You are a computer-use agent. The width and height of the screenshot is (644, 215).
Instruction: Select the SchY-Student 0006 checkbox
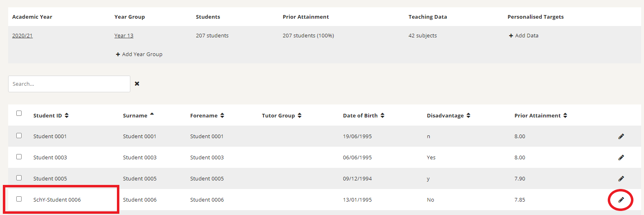(19, 199)
